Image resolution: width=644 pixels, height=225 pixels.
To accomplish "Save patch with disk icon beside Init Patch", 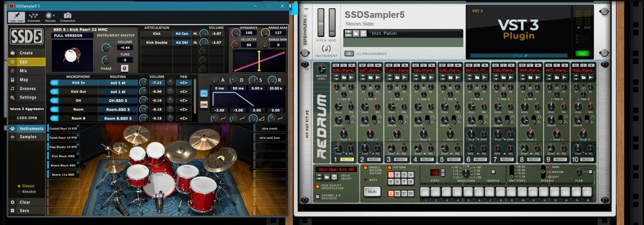I will point(363,33).
